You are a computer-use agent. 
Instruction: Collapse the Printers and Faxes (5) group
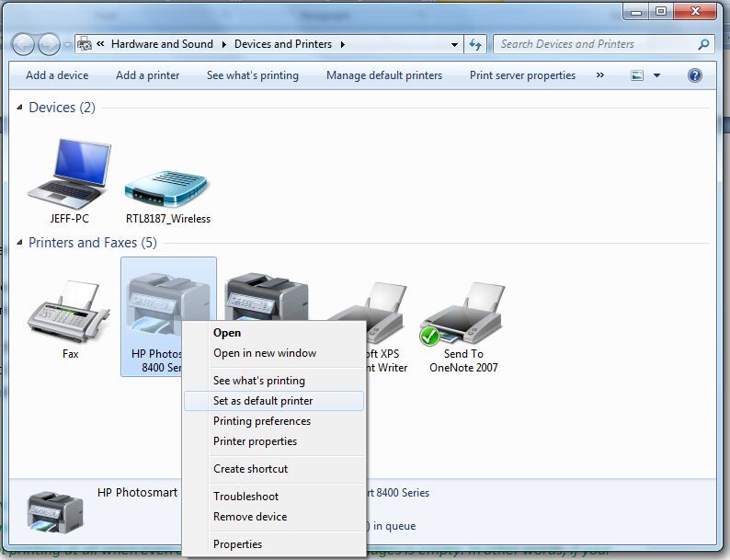[x=19, y=243]
